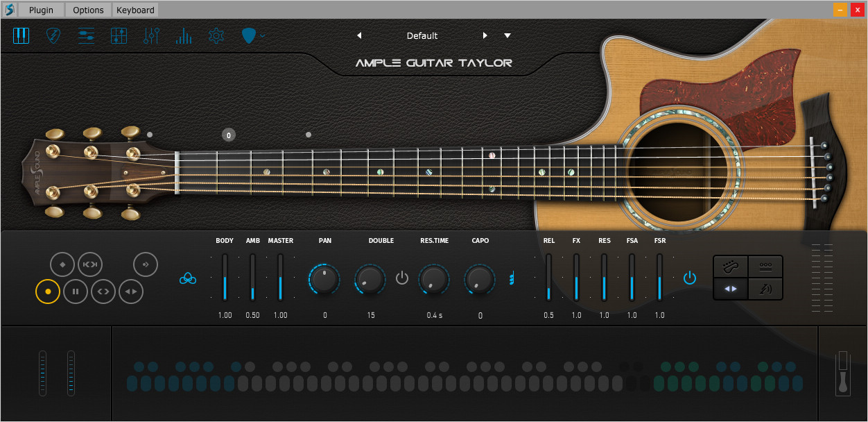Click the AMB value 0.50
The width and height of the screenshot is (868, 422).
[x=252, y=315]
